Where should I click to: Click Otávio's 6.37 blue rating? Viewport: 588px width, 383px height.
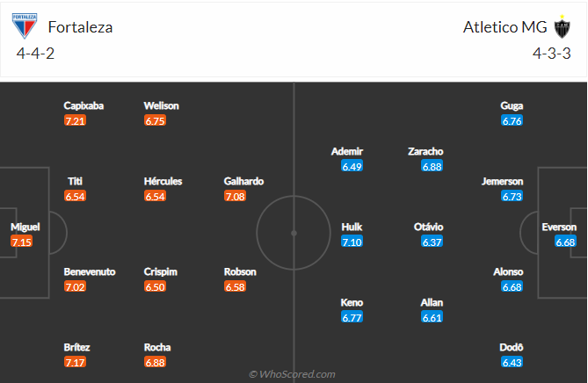[x=432, y=242]
